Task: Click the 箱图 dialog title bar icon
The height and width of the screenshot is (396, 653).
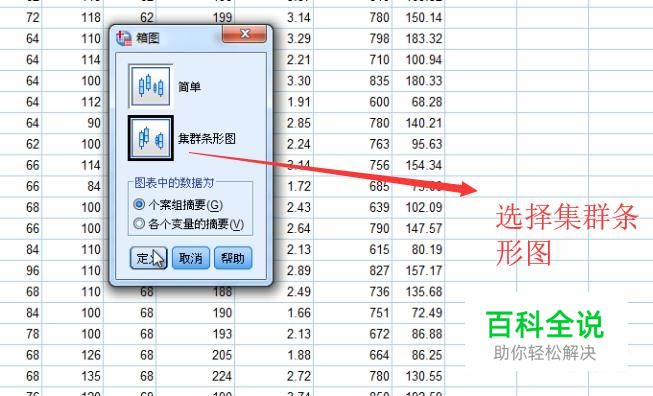Action: (x=124, y=38)
